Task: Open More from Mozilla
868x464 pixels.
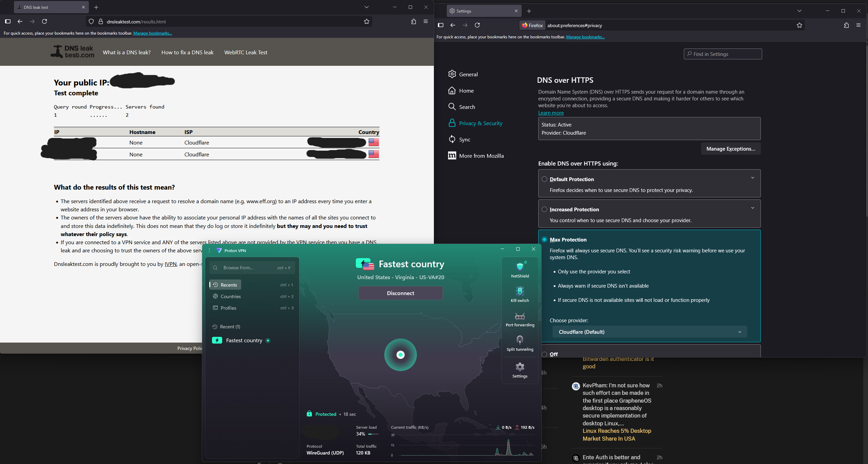Action: click(x=476, y=156)
